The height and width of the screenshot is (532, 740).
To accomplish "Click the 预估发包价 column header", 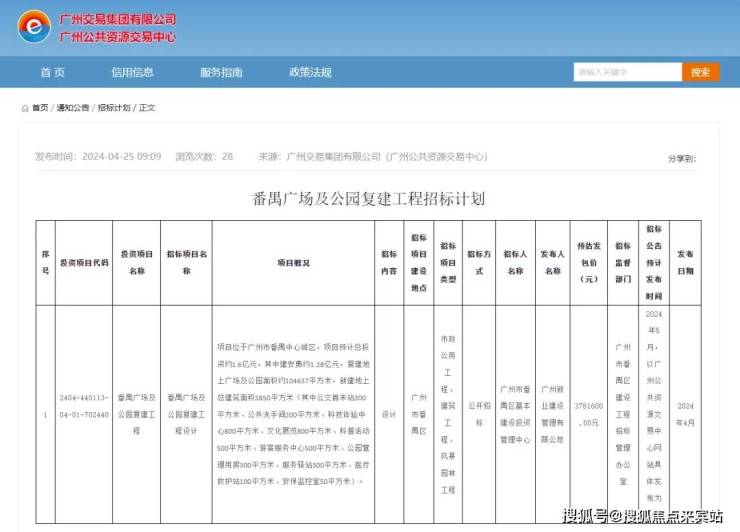I will (x=589, y=262).
